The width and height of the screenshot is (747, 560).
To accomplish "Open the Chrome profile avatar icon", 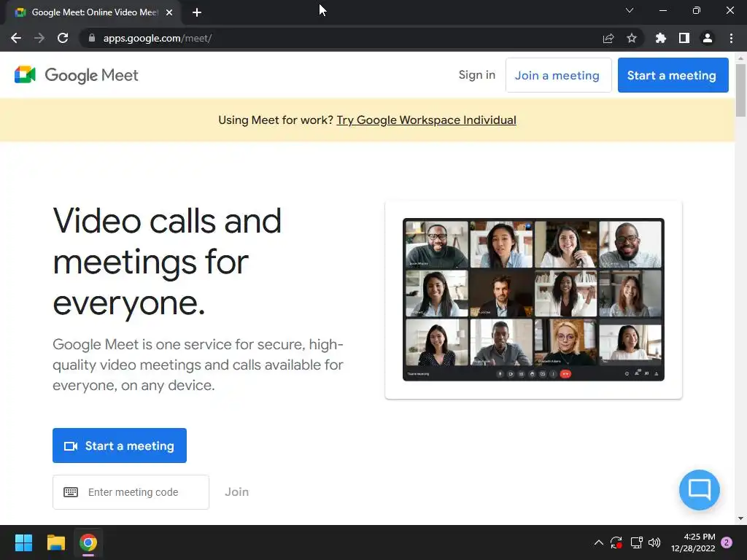I will pos(708,38).
